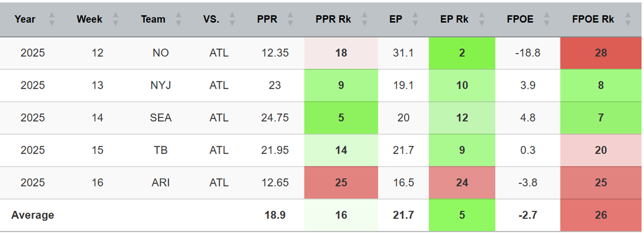The width and height of the screenshot is (644, 233).
Task: Click the sort arrows beside Team header
Action: coord(179,20)
